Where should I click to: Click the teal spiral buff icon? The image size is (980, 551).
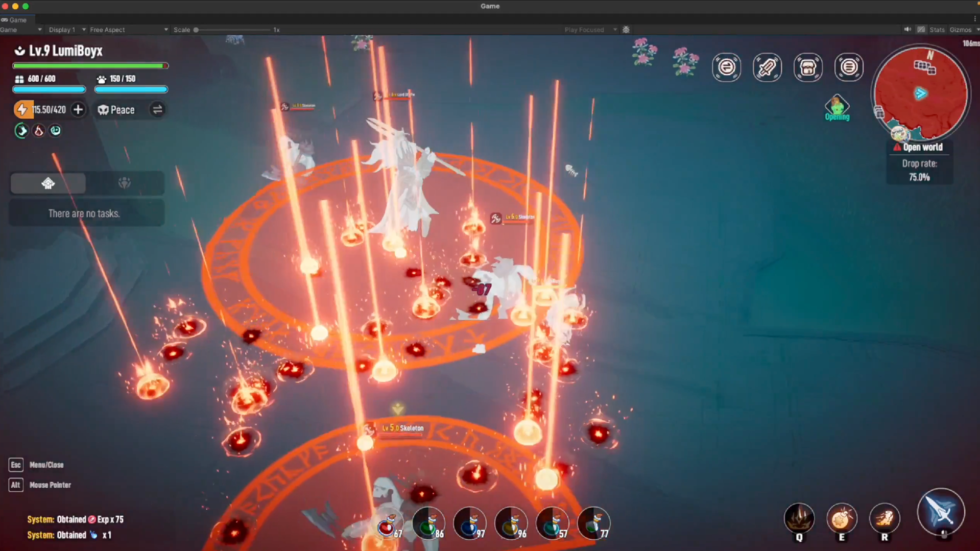[55, 131]
